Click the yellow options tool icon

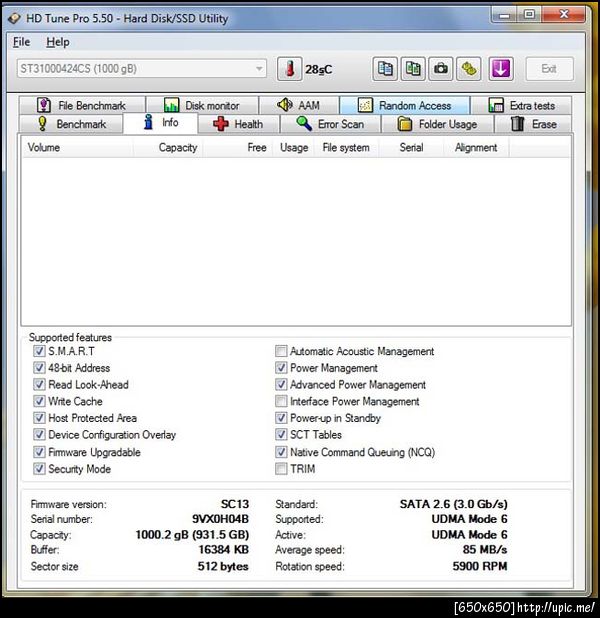[x=469, y=69]
